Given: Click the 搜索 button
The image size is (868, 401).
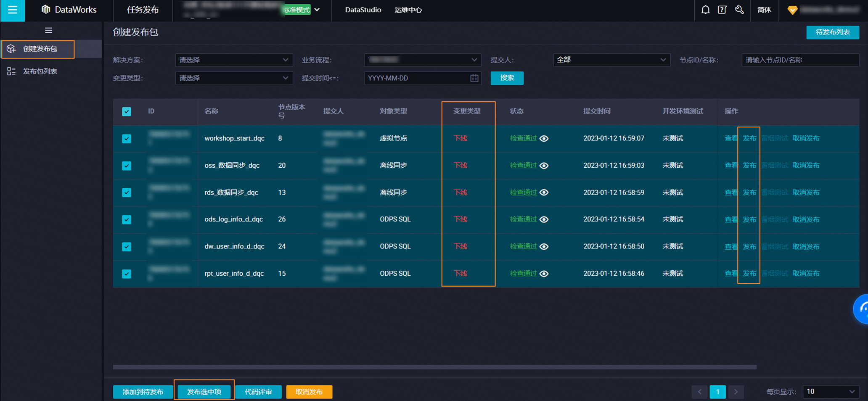Looking at the screenshot, I should pyautogui.click(x=507, y=78).
